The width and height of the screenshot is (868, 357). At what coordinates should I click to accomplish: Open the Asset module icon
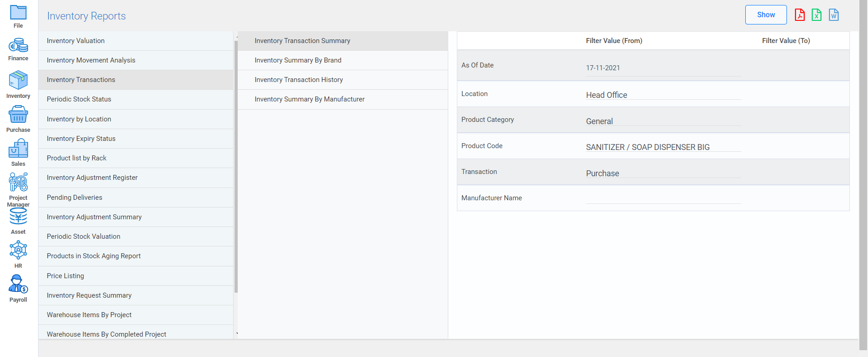(18, 217)
